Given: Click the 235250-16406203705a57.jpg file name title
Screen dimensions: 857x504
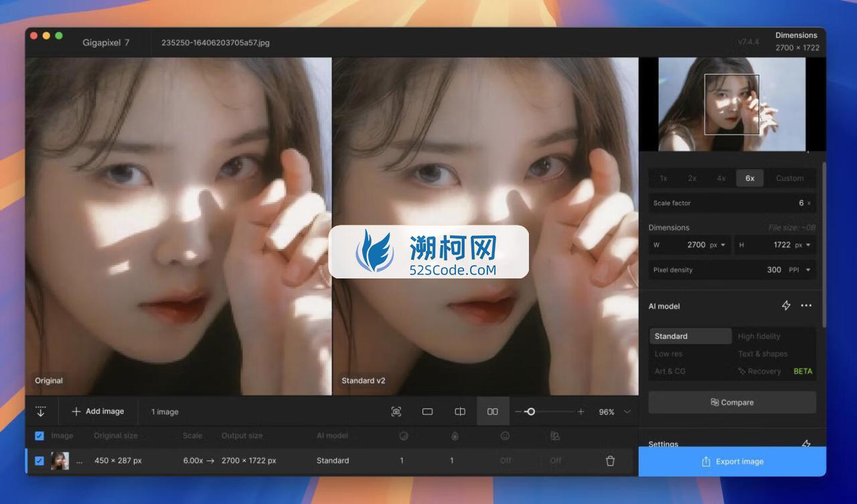Looking at the screenshot, I should (216, 42).
